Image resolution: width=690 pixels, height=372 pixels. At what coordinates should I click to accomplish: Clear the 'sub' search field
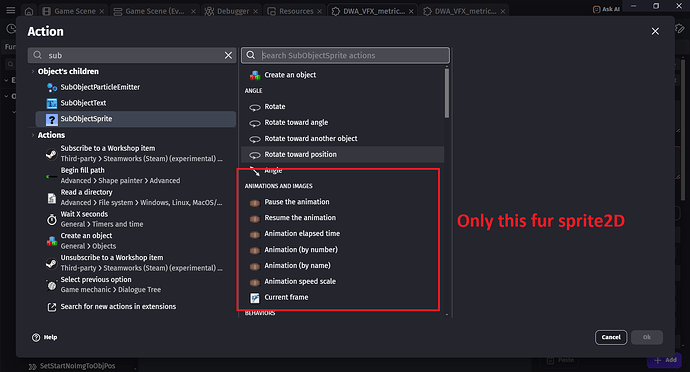pos(228,55)
